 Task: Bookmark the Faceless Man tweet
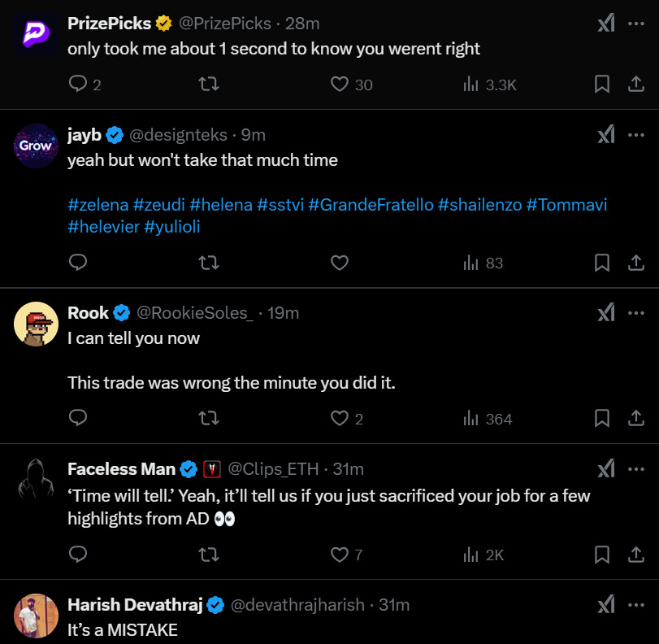point(602,555)
